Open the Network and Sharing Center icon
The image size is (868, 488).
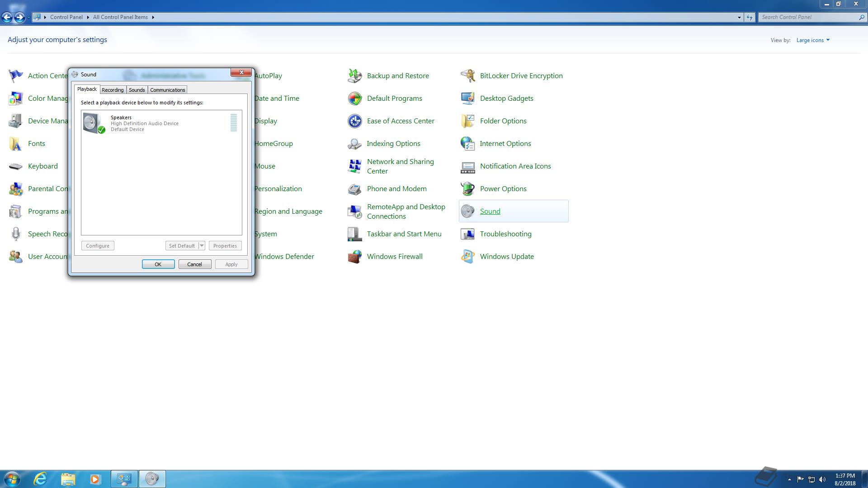pos(355,166)
